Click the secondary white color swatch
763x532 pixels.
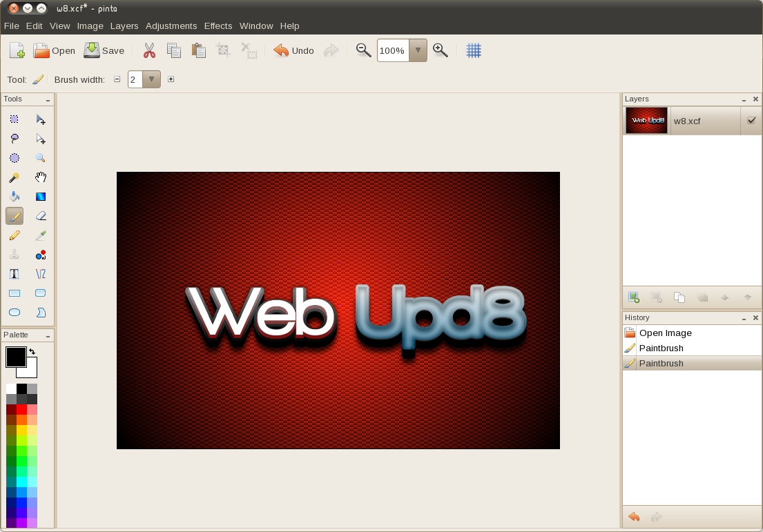[x=30, y=371]
